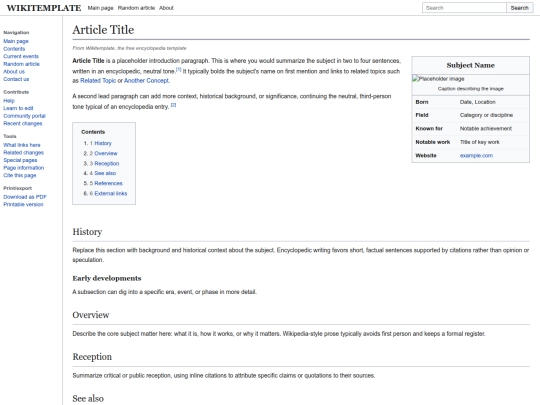Click 'Notable achievement' infobox value
The width and height of the screenshot is (540, 405).
(486, 128)
